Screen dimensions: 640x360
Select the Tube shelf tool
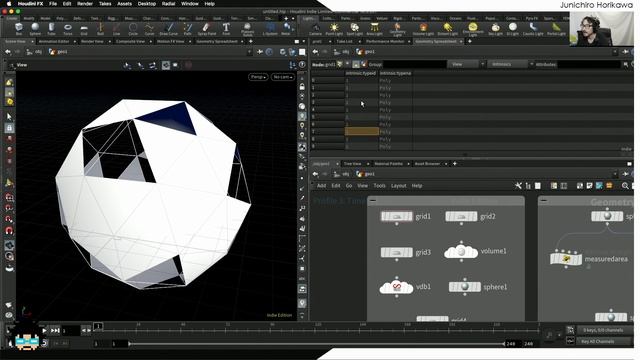click(51, 28)
